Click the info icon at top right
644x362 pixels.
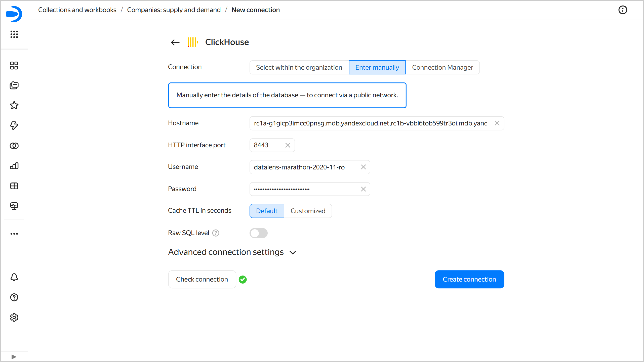[x=623, y=10]
